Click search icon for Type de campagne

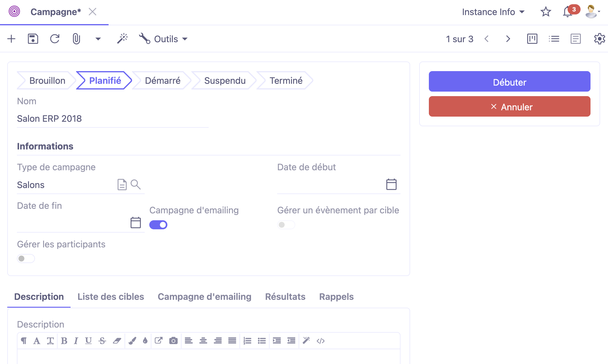136,184
